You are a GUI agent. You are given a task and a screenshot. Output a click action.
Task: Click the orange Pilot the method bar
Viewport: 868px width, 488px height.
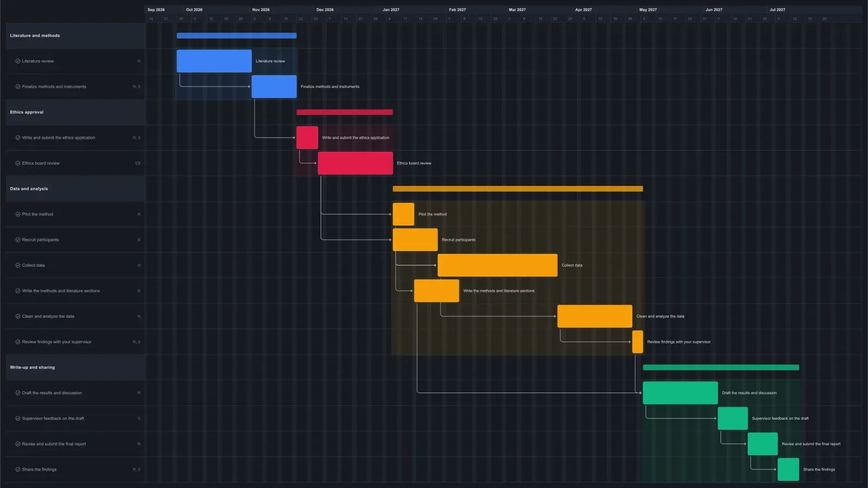click(x=404, y=214)
